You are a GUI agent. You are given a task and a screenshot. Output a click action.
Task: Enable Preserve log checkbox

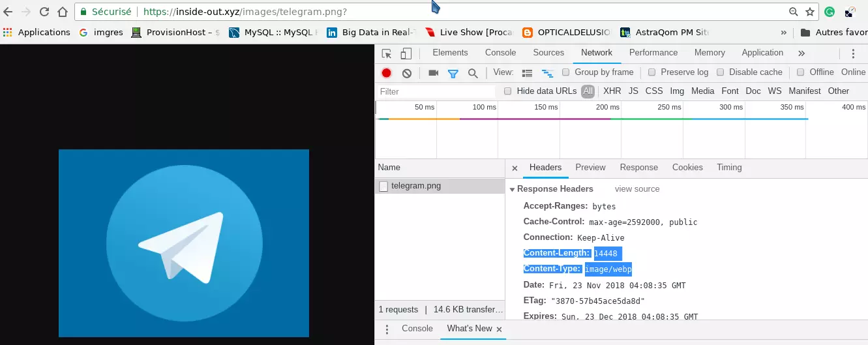tap(652, 72)
